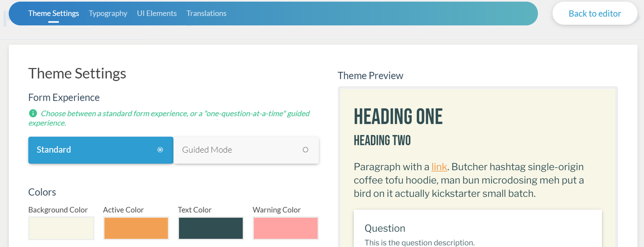
Task: Change the pink Warning Color swatch
Action: coord(286,228)
